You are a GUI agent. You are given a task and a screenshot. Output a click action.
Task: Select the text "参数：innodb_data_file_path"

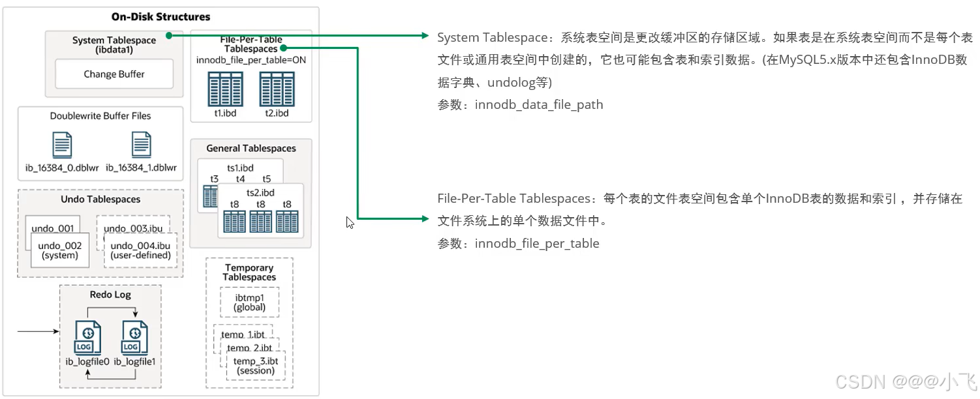click(520, 105)
